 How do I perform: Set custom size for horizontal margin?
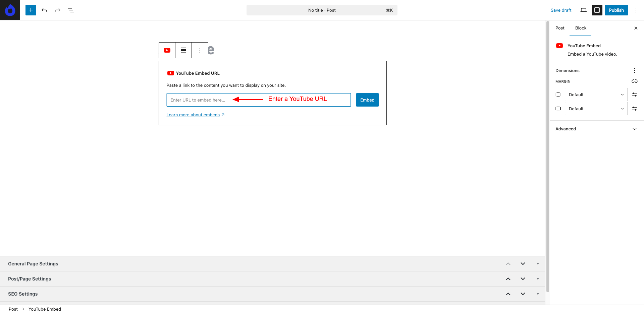[x=635, y=109]
